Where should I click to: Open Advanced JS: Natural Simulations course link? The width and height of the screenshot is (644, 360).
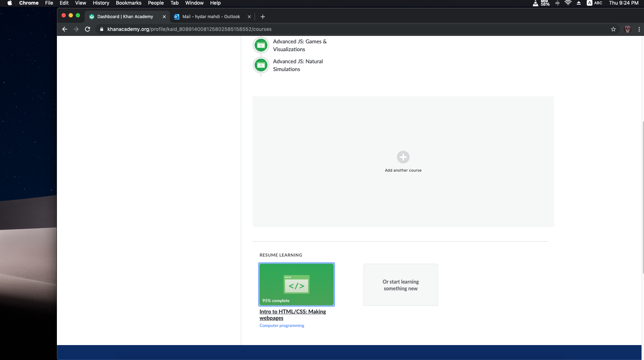tap(298, 65)
